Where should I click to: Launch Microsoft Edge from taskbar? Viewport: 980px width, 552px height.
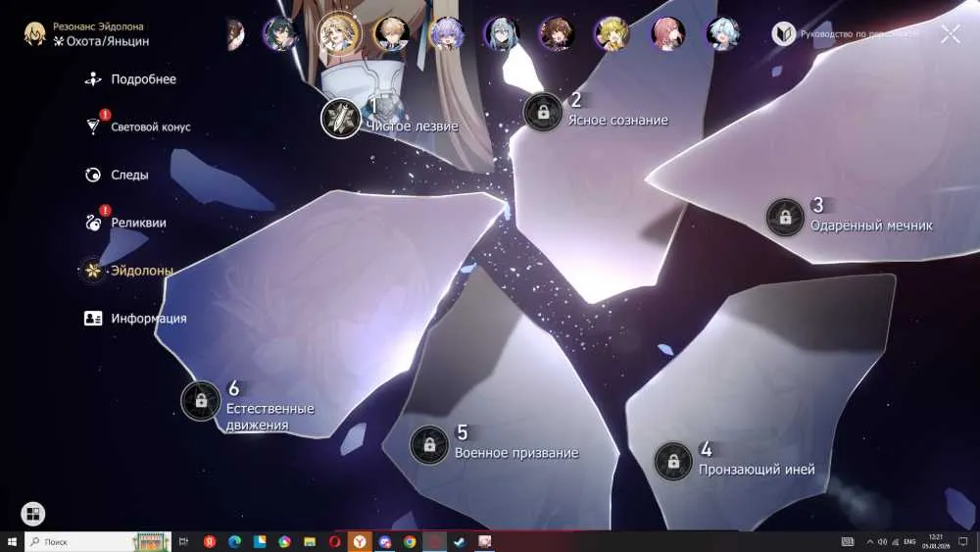234,541
